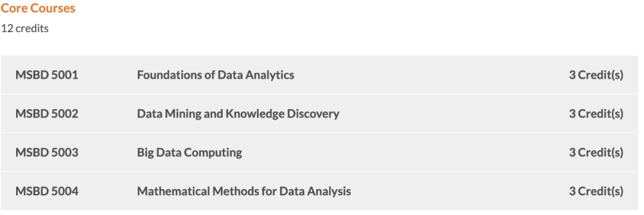This screenshot has width=644, height=215.
Task: Expand the Foundations of Data Analytics row
Action: [320, 74]
